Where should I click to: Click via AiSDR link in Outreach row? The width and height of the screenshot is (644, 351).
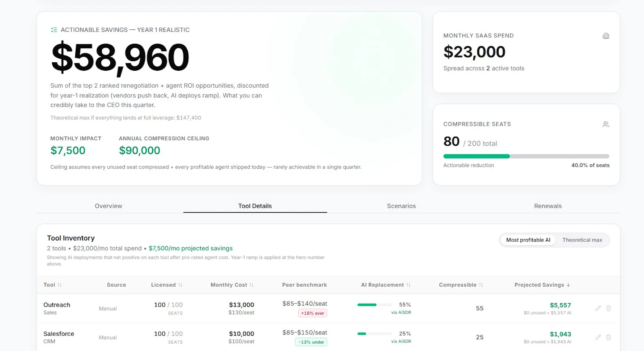(401, 312)
